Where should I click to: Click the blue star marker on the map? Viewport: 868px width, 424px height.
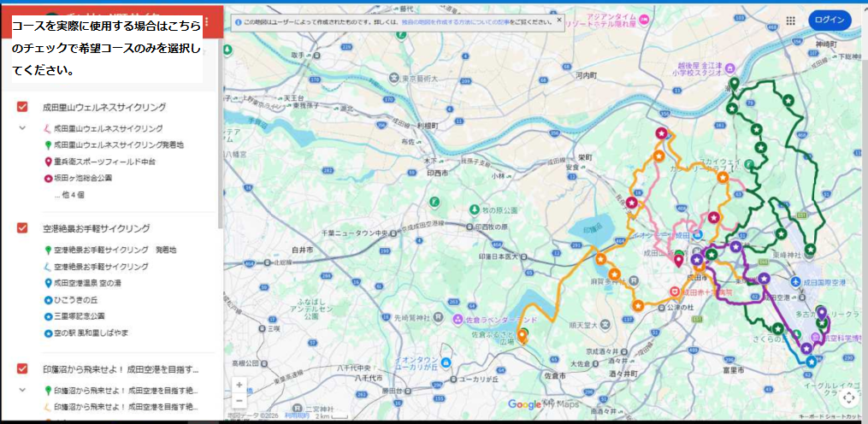pyautogui.click(x=811, y=362)
